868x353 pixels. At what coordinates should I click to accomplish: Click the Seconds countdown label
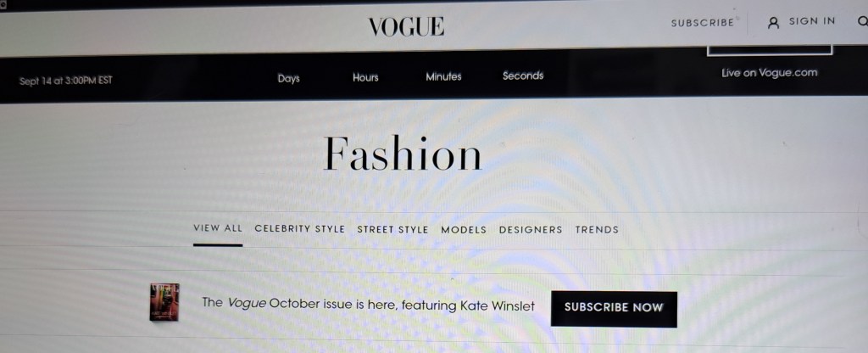tap(522, 76)
